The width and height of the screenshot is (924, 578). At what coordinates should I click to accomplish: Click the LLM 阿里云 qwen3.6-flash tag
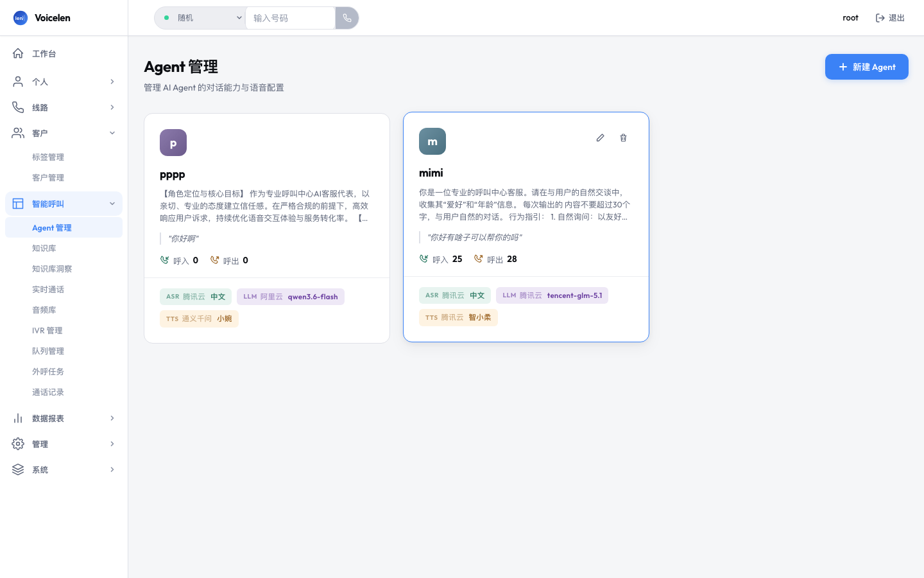pos(291,297)
